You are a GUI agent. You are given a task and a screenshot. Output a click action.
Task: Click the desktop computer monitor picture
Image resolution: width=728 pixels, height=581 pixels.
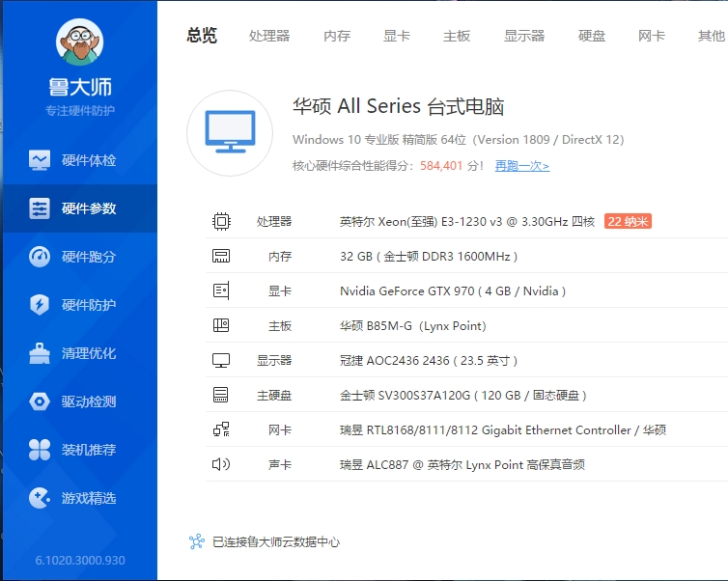230,133
